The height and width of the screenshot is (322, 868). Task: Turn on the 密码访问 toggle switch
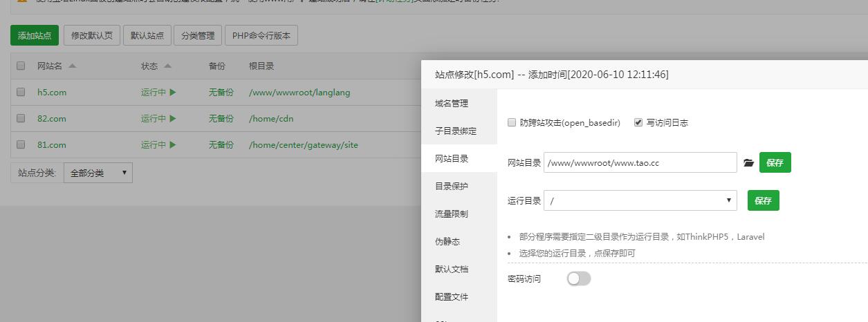click(x=579, y=279)
